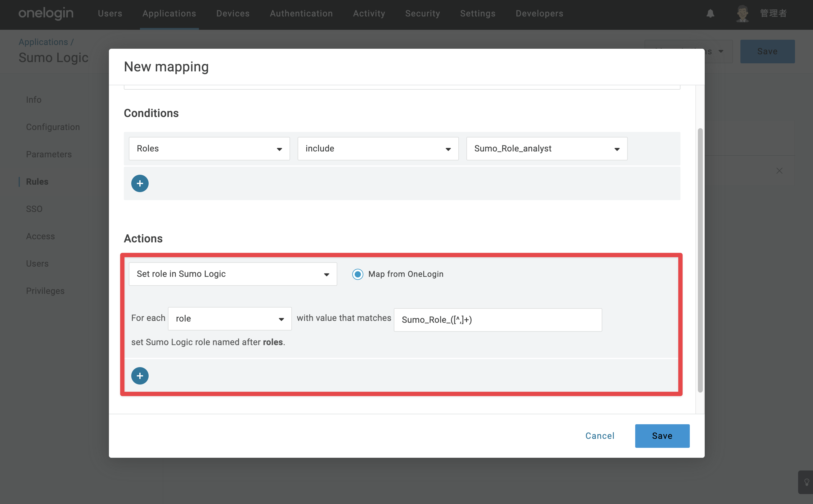Open the notifications bell
The image size is (813, 504).
710,14
